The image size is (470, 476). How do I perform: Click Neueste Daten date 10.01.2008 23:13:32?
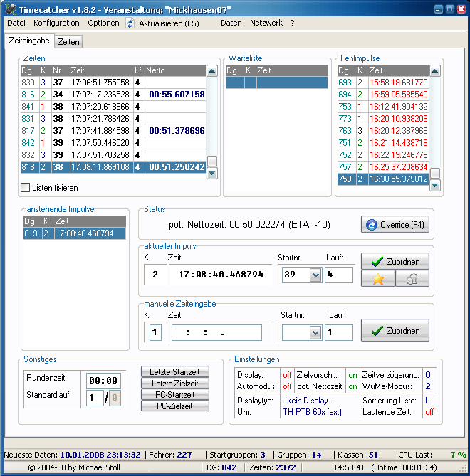pos(100,455)
